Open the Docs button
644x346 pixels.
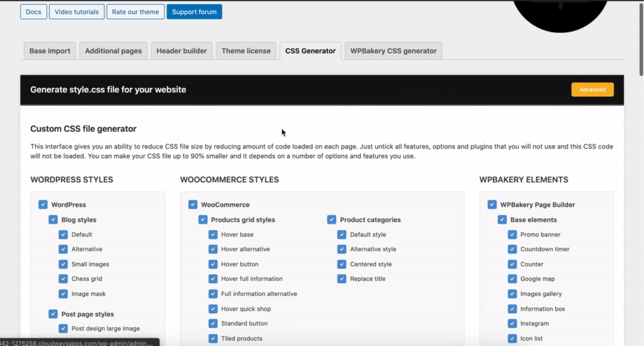tap(33, 12)
